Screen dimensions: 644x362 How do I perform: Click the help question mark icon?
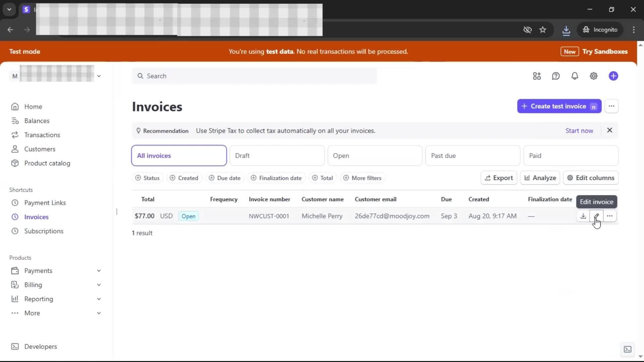[x=556, y=76]
